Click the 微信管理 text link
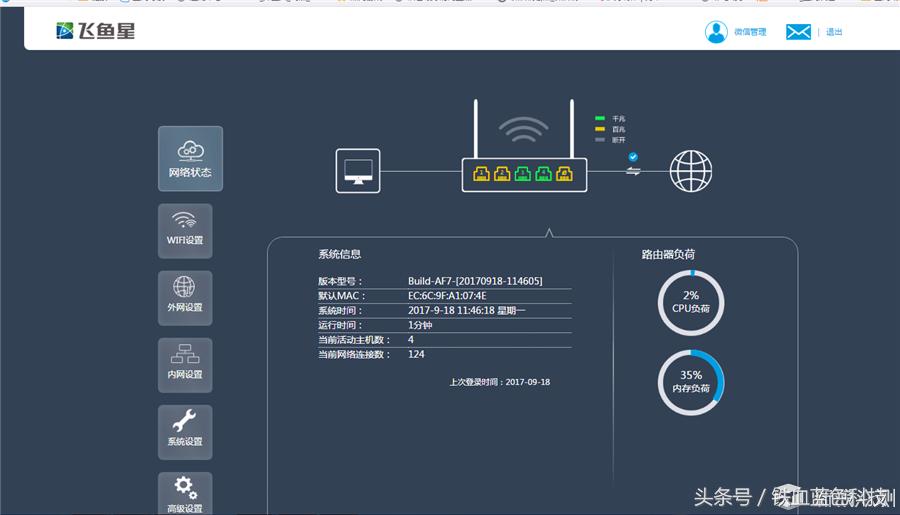Image resolution: width=900 pixels, height=515 pixels. click(750, 32)
